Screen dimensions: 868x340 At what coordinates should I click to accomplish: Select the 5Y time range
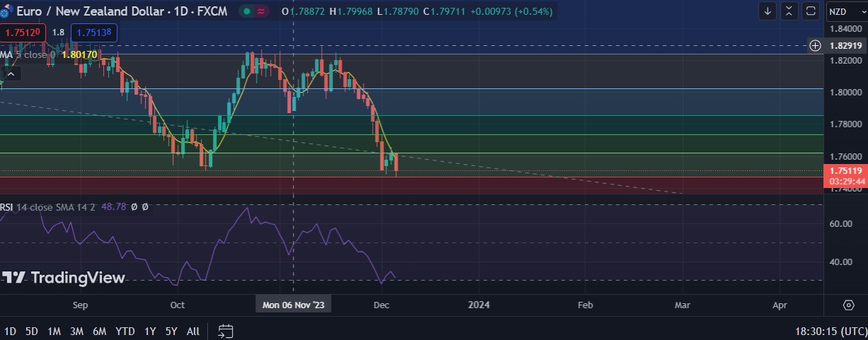pyautogui.click(x=171, y=330)
